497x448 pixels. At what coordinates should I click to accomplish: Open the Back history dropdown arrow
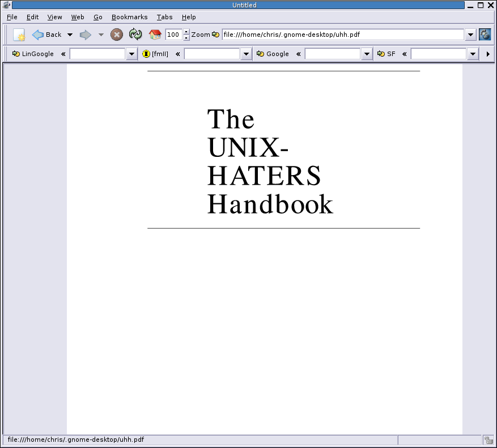pyautogui.click(x=70, y=35)
